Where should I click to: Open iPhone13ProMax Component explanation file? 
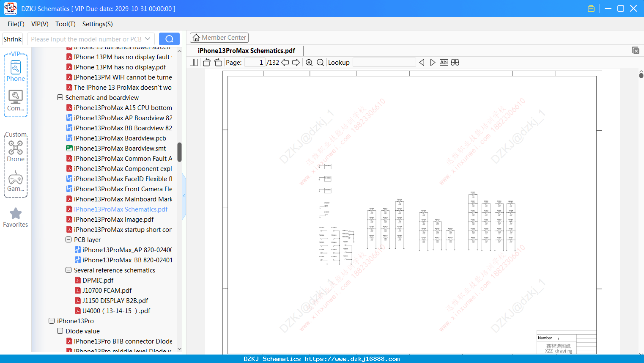click(119, 169)
